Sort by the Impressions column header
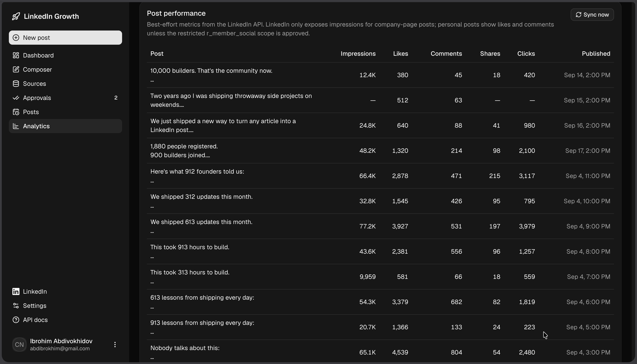 [x=358, y=54]
